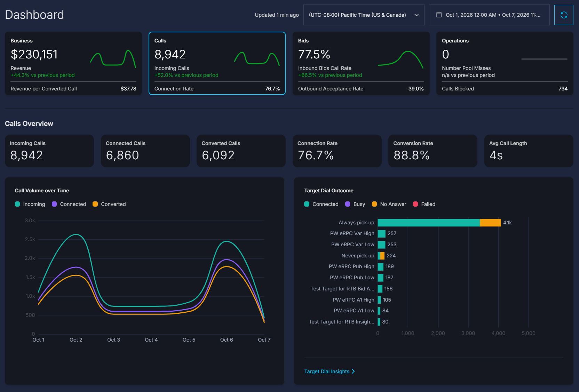Expand the timezone dropdown chevron arrow
Image resolution: width=579 pixels, height=392 pixels.
[417, 15]
